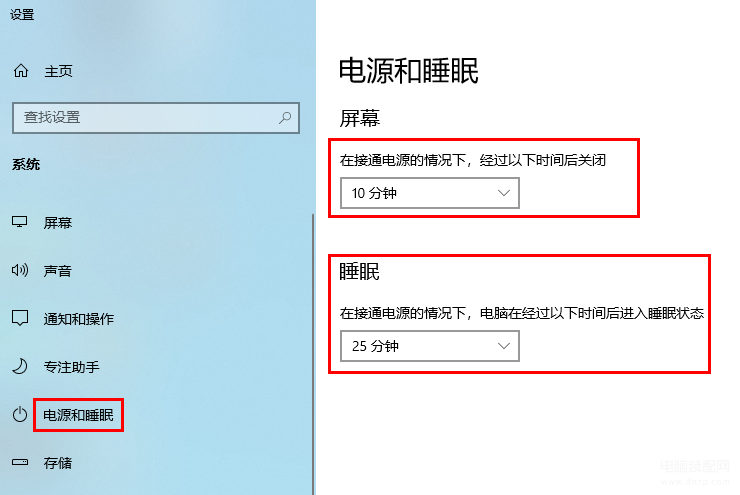Click the power icon for 电源和睡眠
This screenshot has width=740, height=495.
(20, 415)
